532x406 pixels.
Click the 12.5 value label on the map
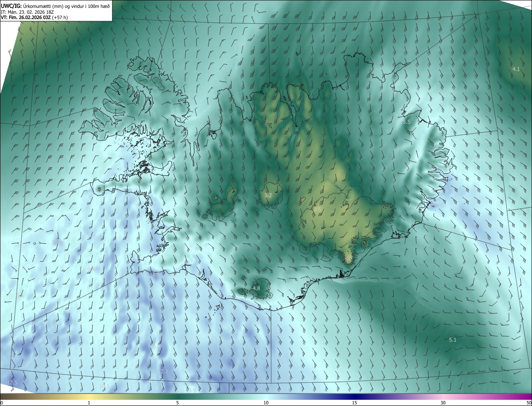(x=12, y=382)
